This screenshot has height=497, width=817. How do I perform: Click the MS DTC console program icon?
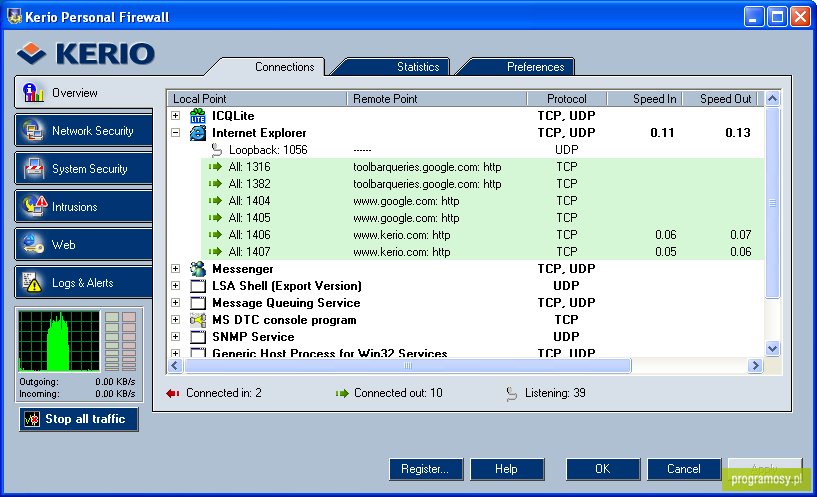(x=197, y=320)
